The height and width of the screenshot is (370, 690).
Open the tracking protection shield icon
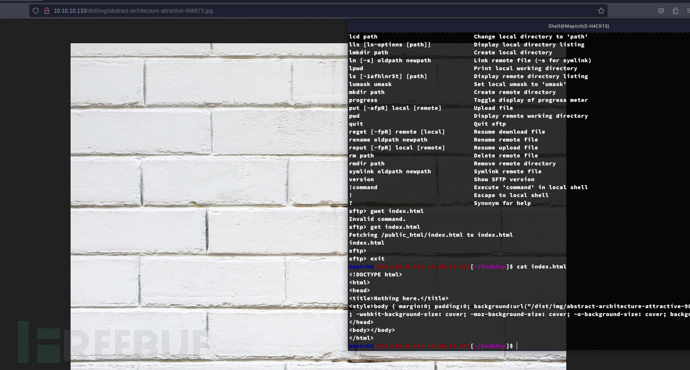coord(36,11)
